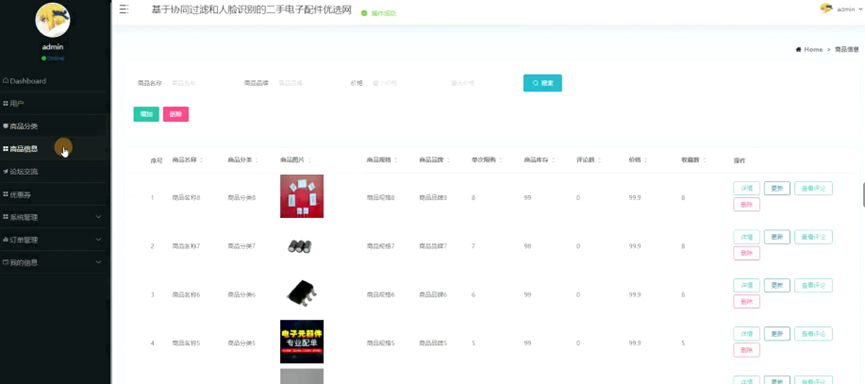This screenshot has width=865, height=384.
Task: Sort by the 商品库存 column header
Action: 539,160
